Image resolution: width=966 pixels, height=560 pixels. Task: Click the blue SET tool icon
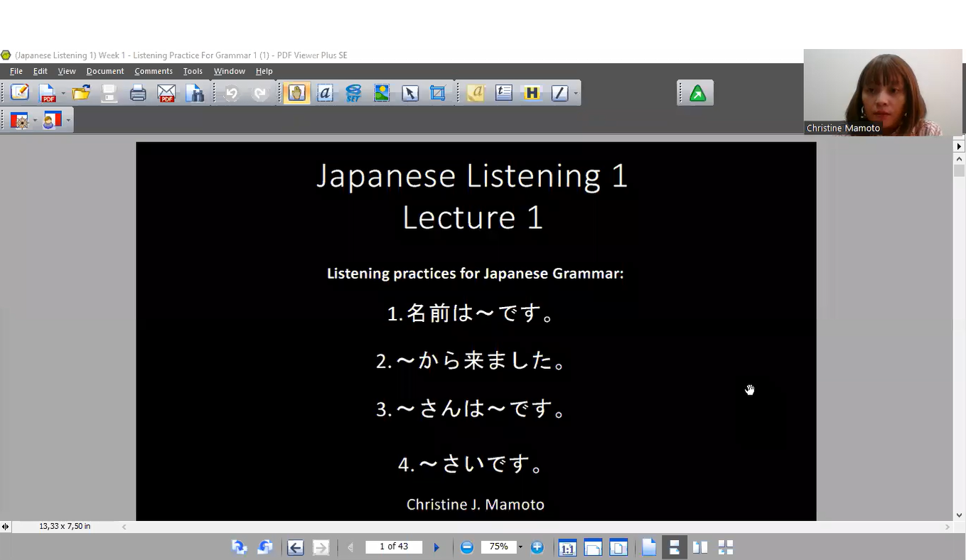point(353,93)
